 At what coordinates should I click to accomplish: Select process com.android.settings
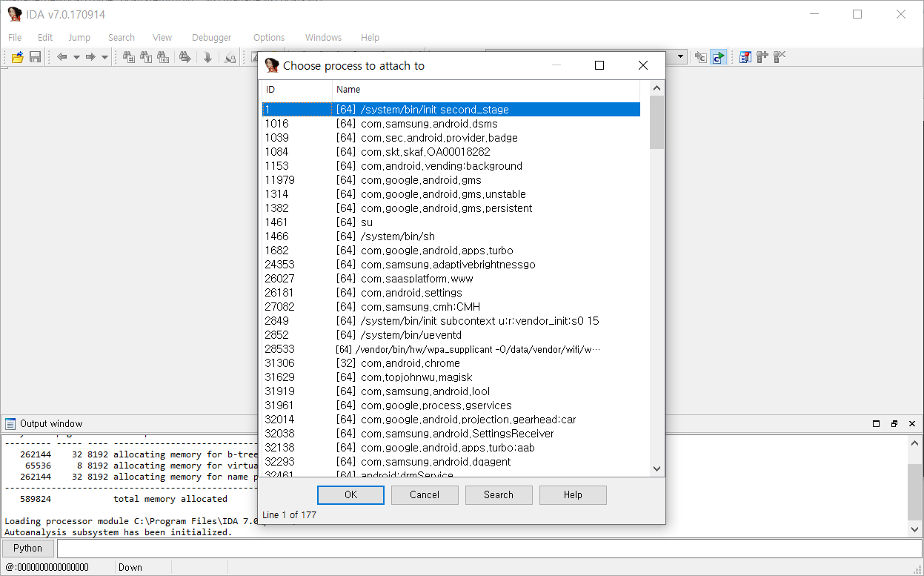click(x=451, y=293)
